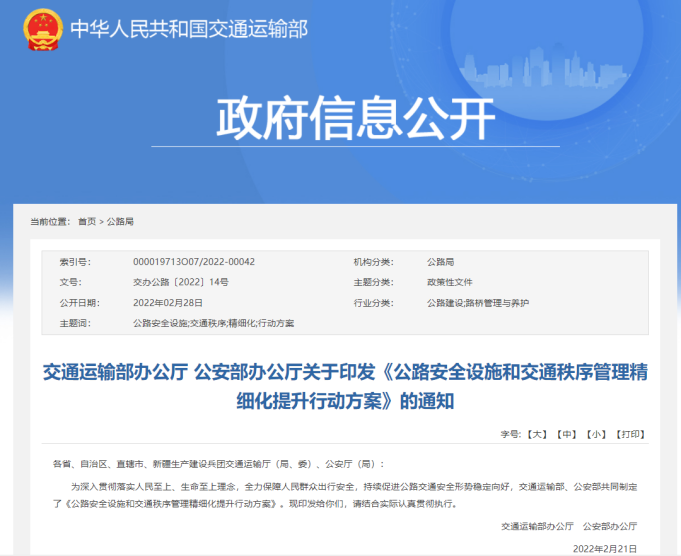681x556 pixels.
Task: Click the keywords 公路安全设施;交通秩序;精细化;行动方案
Action: [x=213, y=323]
